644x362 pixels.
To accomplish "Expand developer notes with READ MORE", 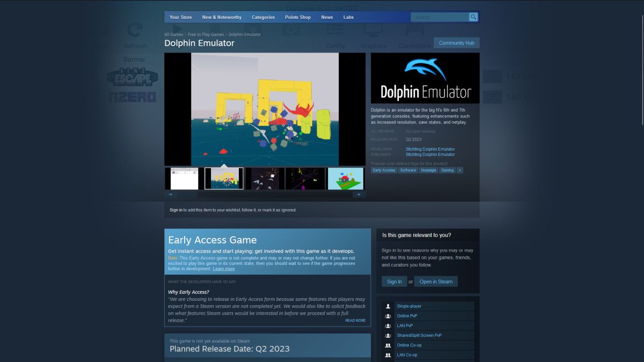I will (x=355, y=320).
